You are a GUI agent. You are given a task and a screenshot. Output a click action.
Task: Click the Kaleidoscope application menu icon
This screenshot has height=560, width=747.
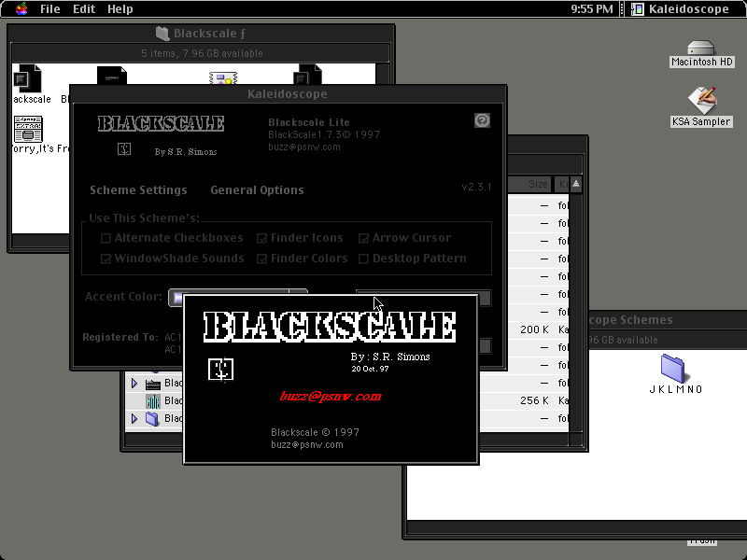638,8
